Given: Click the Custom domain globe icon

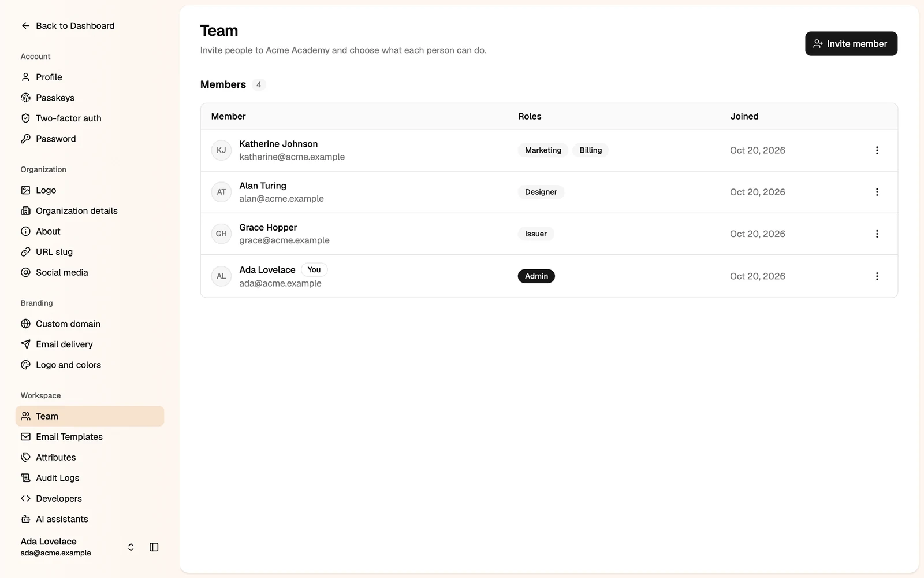Looking at the screenshot, I should point(25,324).
